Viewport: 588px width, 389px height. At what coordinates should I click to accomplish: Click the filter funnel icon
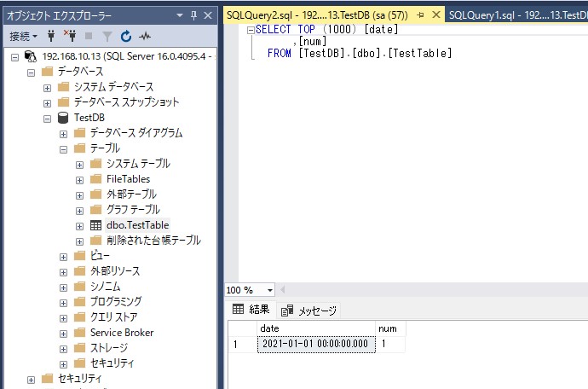point(107,37)
